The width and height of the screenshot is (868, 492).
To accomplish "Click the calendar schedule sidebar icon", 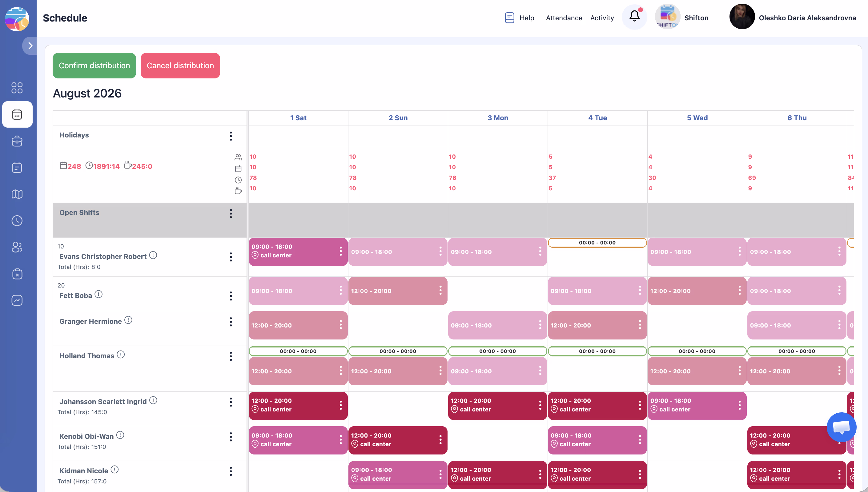I will click(x=17, y=114).
